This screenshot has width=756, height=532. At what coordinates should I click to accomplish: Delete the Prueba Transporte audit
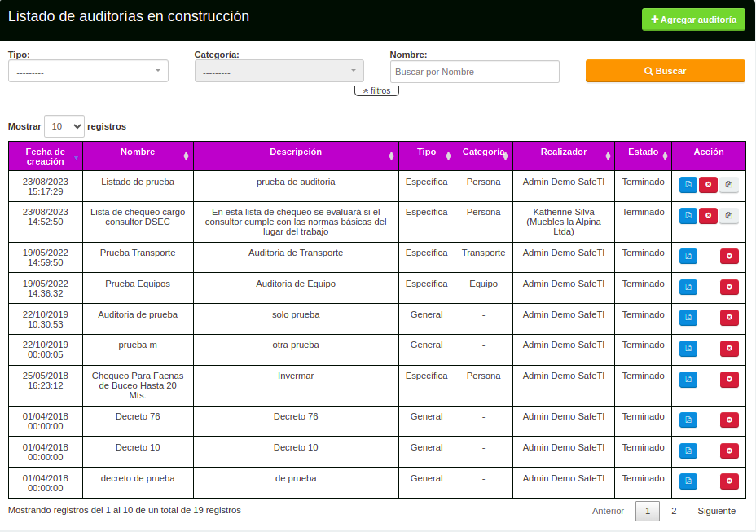tap(729, 256)
